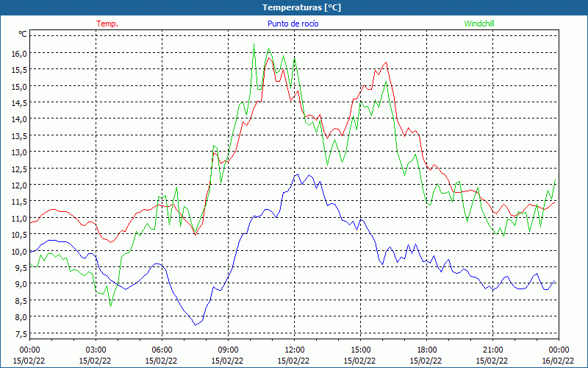The height and width of the screenshot is (368, 588).
Task: Select the blue 'Punto de rocío' legend label
Action: tap(293, 24)
